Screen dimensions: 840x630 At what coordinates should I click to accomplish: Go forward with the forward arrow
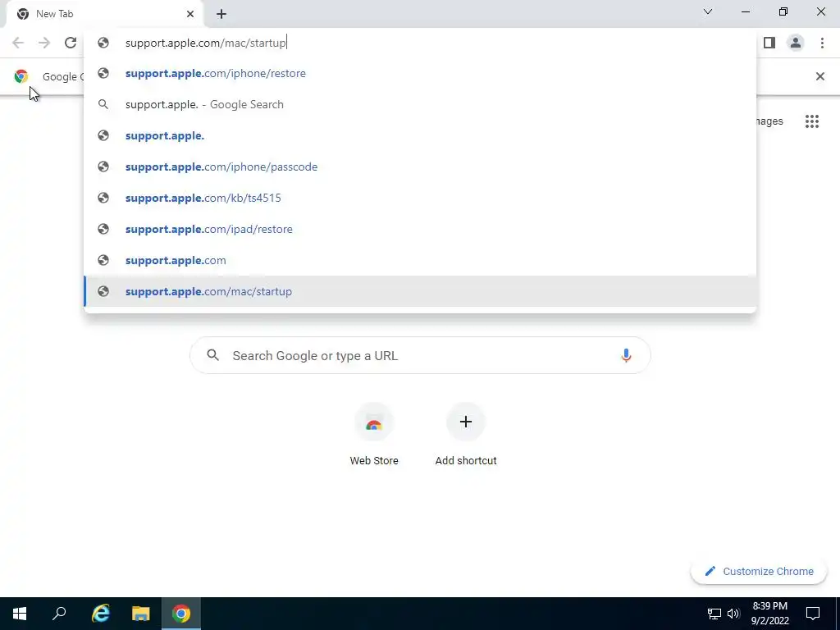click(x=44, y=43)
